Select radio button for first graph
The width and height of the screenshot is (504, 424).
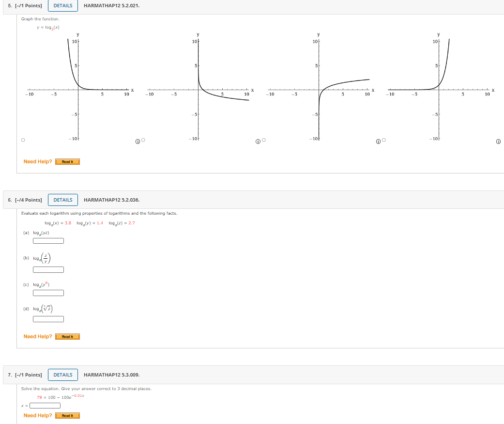tap(23, 141)
